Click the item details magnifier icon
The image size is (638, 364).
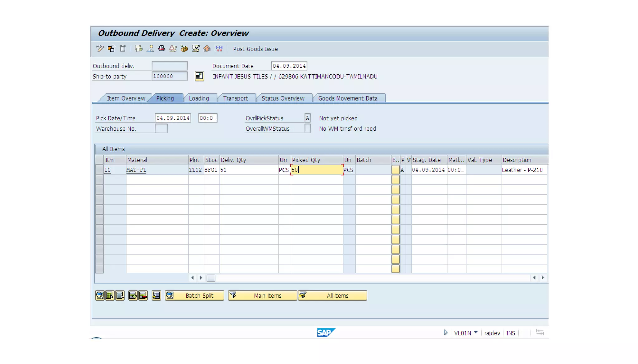click(100, 296)
